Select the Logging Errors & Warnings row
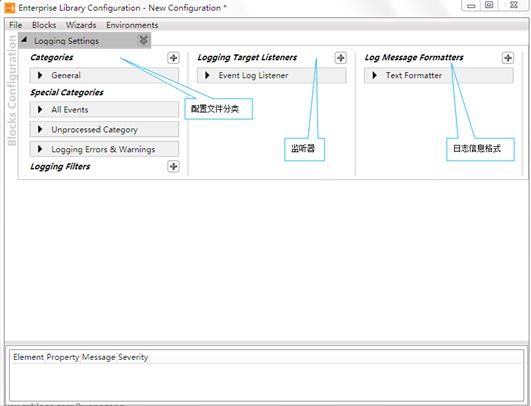This screenshot has height=406, width=531. click(104, 149)
